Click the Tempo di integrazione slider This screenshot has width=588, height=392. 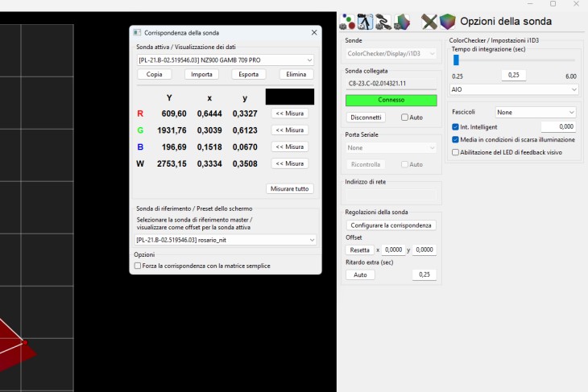point(513,60)
